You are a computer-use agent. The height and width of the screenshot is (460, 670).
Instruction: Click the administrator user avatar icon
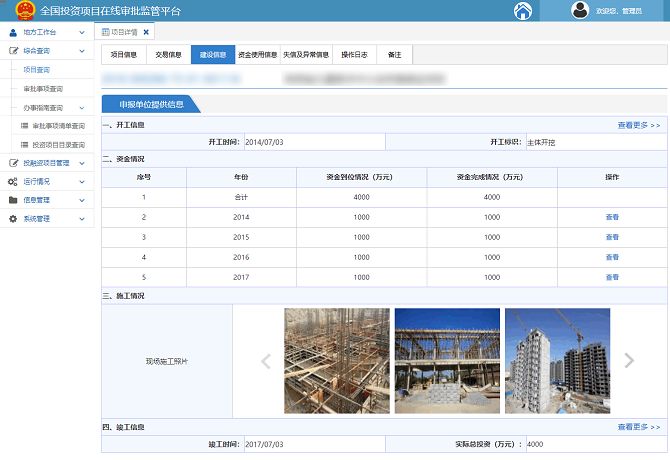[579, 11]
